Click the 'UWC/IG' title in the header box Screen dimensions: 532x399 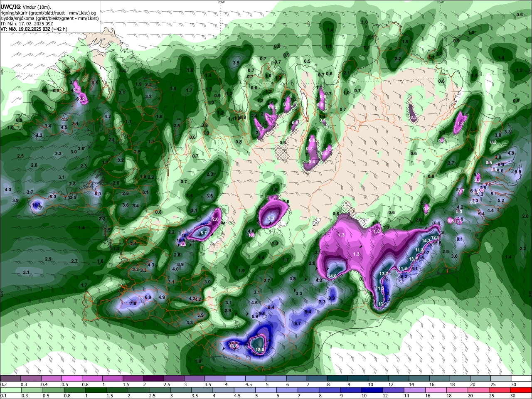[x=10, y=7]
